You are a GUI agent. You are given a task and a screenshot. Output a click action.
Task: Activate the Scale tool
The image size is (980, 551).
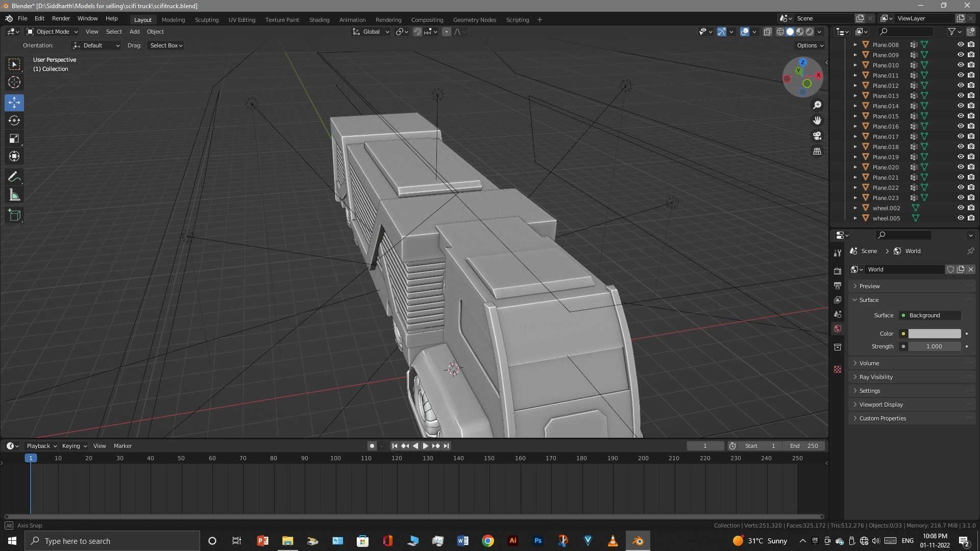pos(14,138)
